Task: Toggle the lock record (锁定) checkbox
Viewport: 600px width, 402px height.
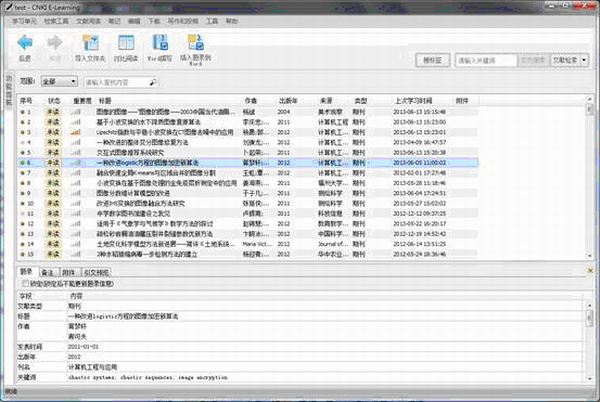Action: (x=25, y=283)
